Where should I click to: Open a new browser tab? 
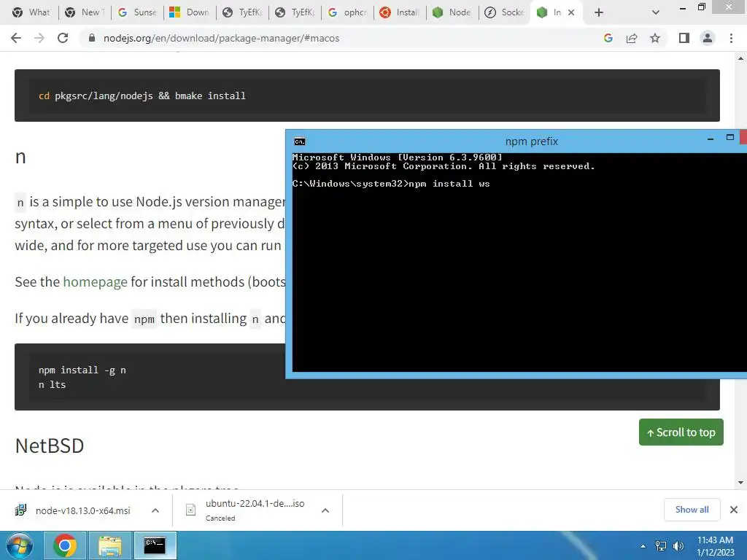[599, 12]
